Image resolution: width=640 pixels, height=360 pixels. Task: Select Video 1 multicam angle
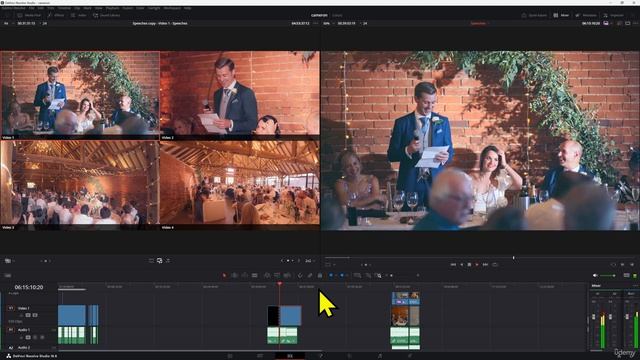point(80,95)
